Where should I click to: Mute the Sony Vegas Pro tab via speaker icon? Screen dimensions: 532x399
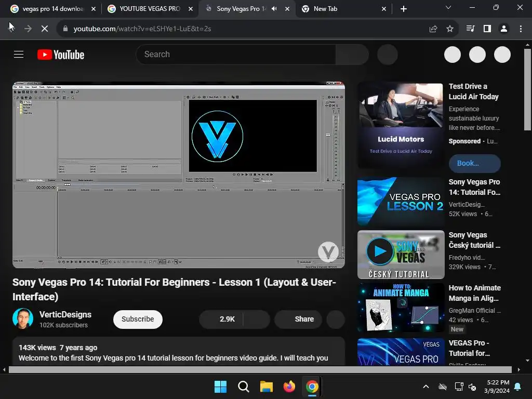274,9
